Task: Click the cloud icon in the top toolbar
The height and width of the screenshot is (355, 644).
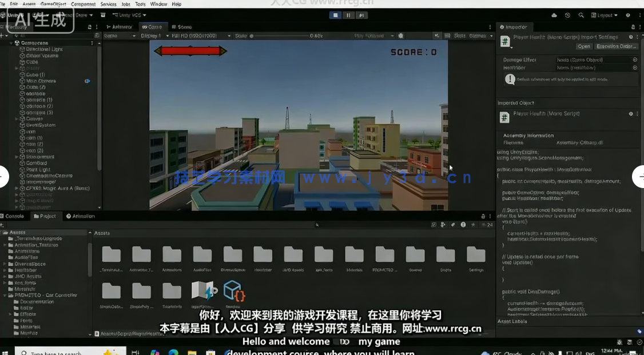Action: 553,15
